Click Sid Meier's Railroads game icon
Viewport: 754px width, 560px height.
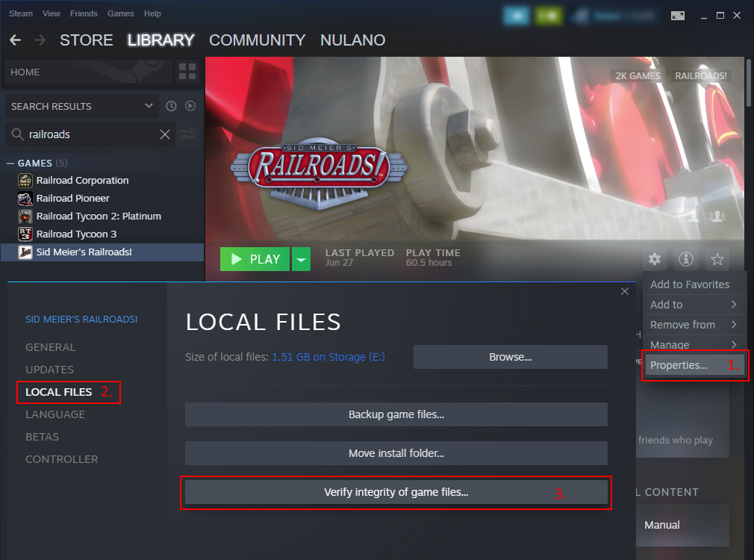pyautogui.click(x=25, y=252)
